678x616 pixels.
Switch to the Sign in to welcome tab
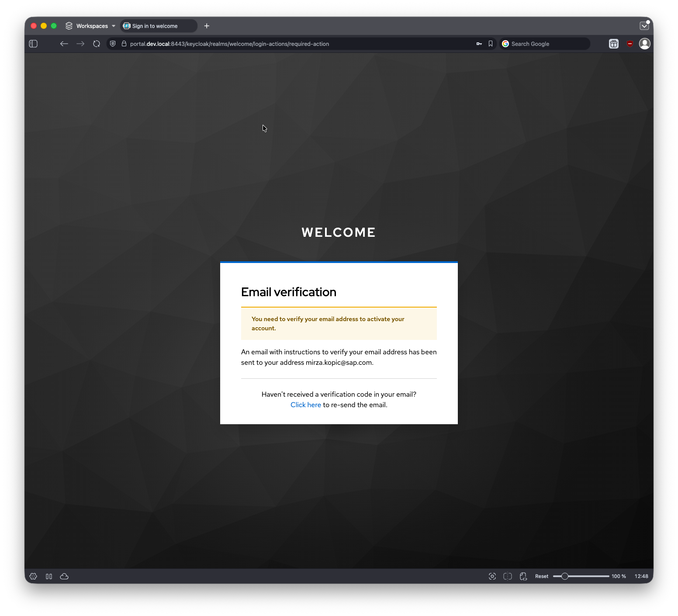158,26
